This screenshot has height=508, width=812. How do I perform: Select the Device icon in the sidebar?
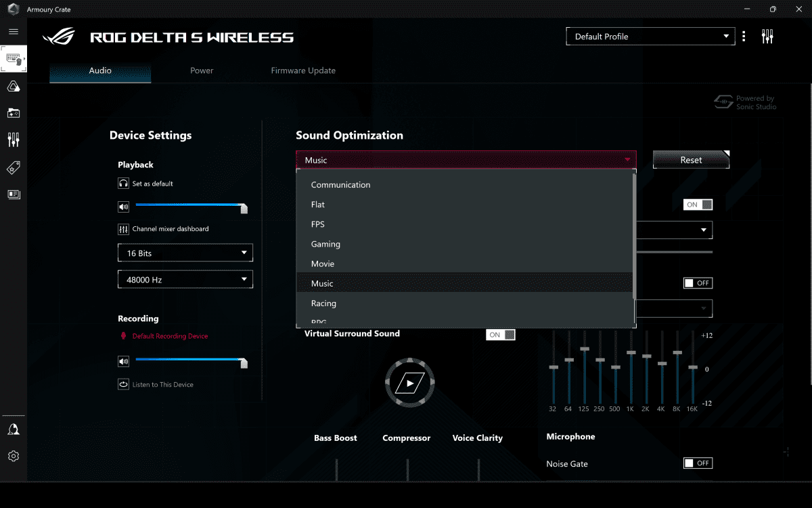pyautogui.click(x=14, y=59)
